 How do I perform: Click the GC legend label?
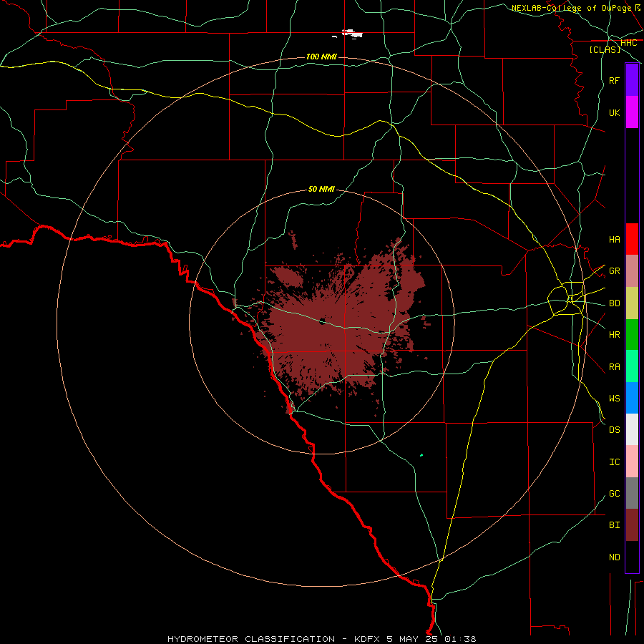tap(614, 494)
